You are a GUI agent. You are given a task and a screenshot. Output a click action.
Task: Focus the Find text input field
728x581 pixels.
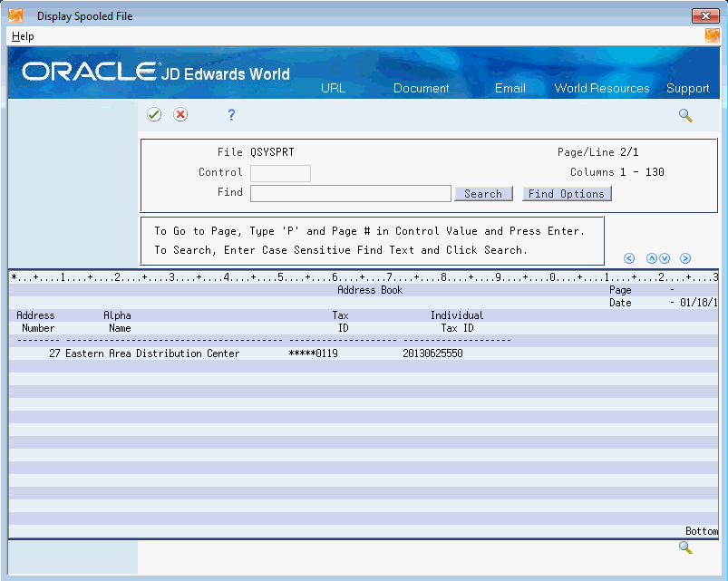[351, 193]
